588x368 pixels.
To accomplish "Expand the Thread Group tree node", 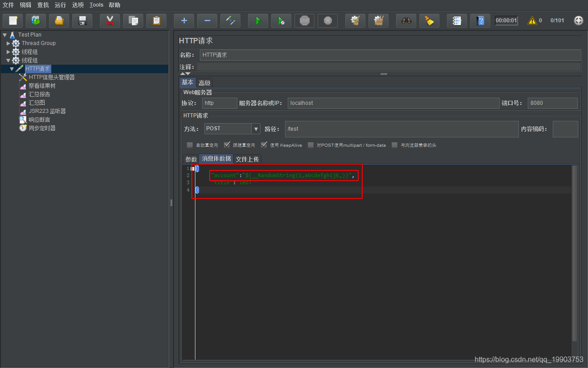I will pos(8,43).
